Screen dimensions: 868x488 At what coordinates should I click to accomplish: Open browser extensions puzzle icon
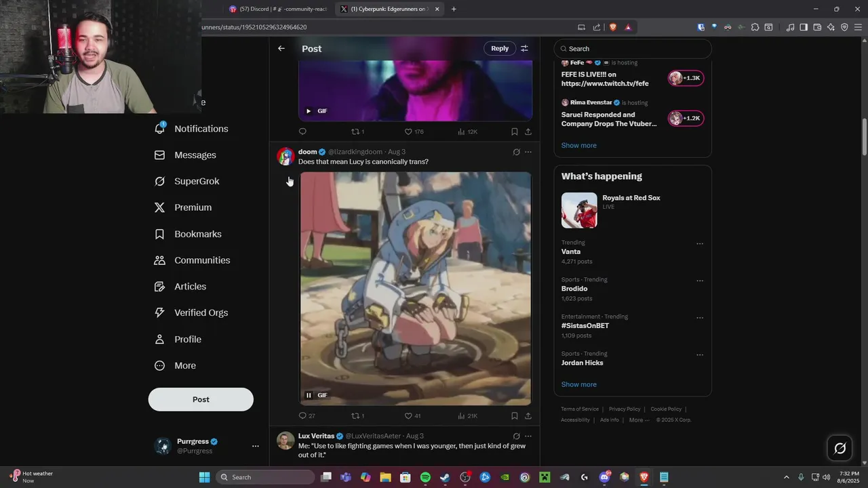point(755,27)
